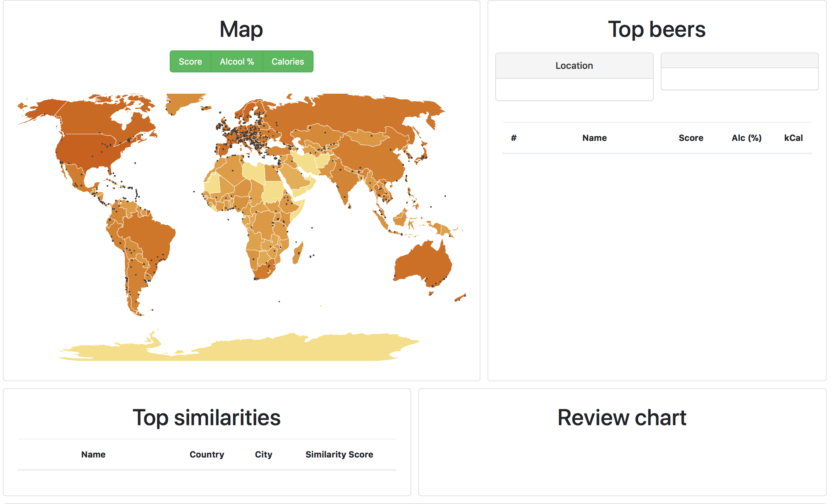Click Antarctica on the map
833x504 pixels.
238,350
